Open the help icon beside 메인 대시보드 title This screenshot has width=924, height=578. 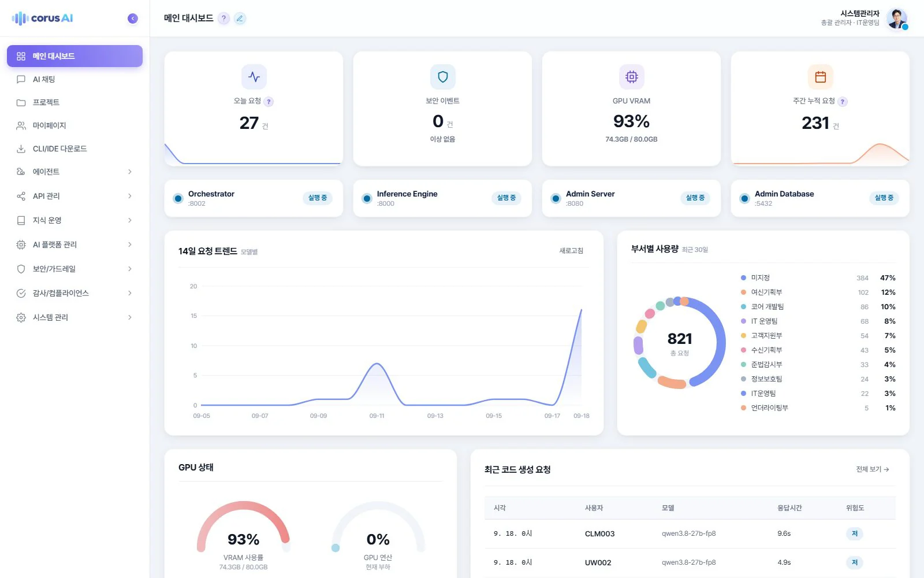[x=224, y=18]
